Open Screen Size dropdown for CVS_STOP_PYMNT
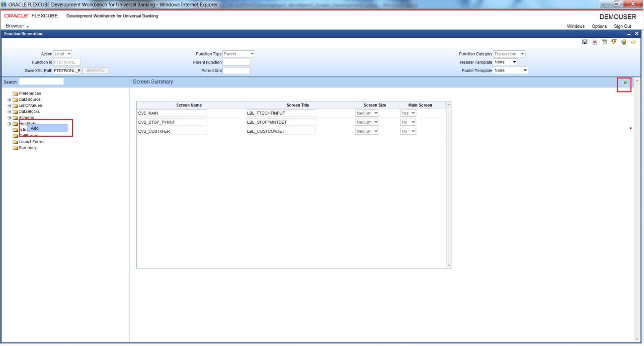Image resolution: width=644 pixels, height=346 pixels. [368, 122]
